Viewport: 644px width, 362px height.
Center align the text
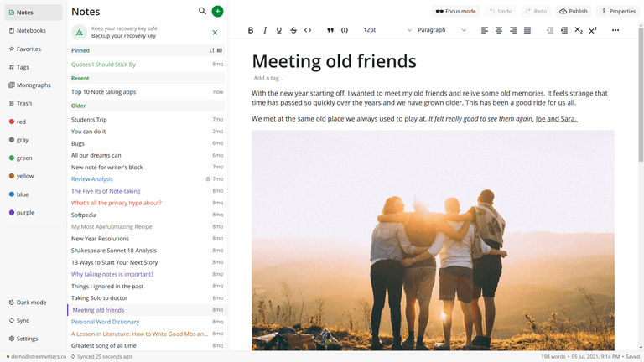[x=499, y=30]
